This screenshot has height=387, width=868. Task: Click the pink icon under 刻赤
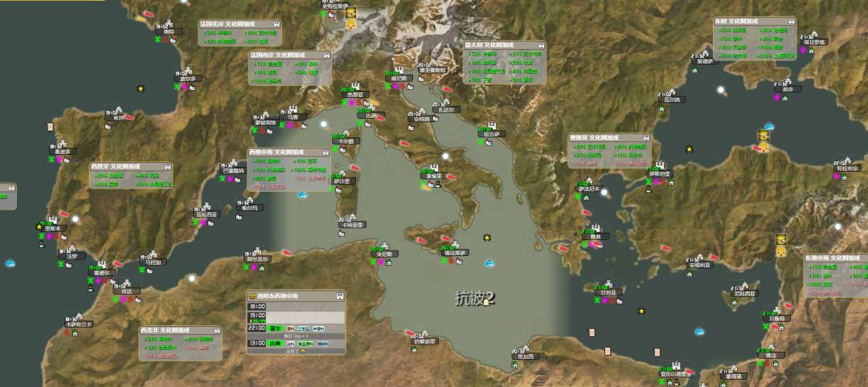click(x=776, y=97)
